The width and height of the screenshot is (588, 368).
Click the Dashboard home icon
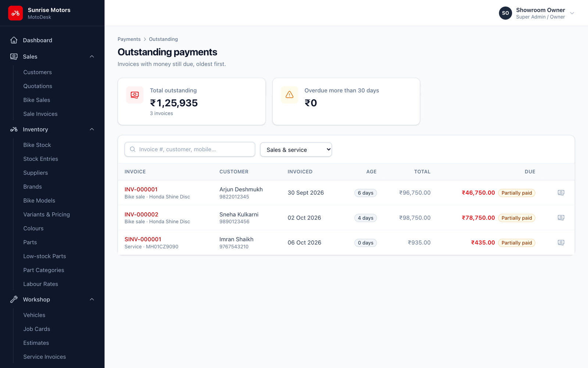click(14, 40)
